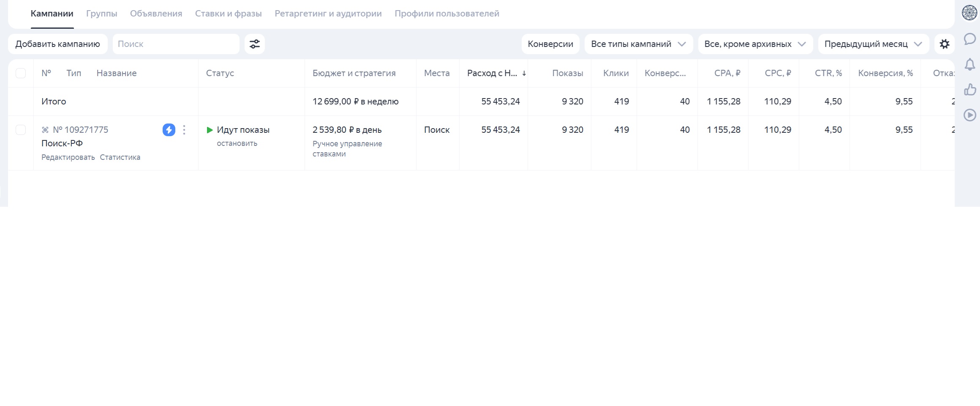Click the 'Добавить кампанию' button
This screenshot has height=406, width=980.
pos(58,44)
